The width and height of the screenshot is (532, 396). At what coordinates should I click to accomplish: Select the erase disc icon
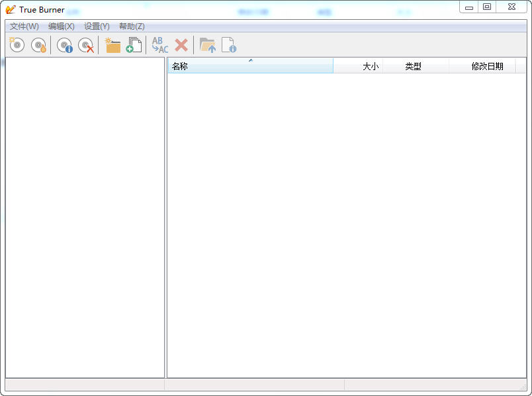tap(86, 44)
